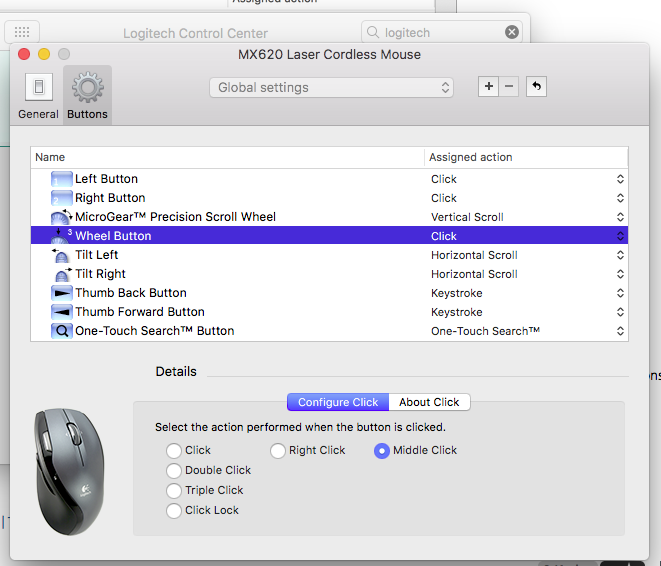Click the Thumb Forward Button icon

(x=62, y=312)
